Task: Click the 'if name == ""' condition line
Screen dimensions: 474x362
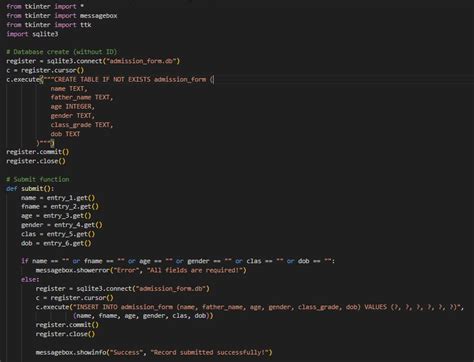Action: (178, 261)
